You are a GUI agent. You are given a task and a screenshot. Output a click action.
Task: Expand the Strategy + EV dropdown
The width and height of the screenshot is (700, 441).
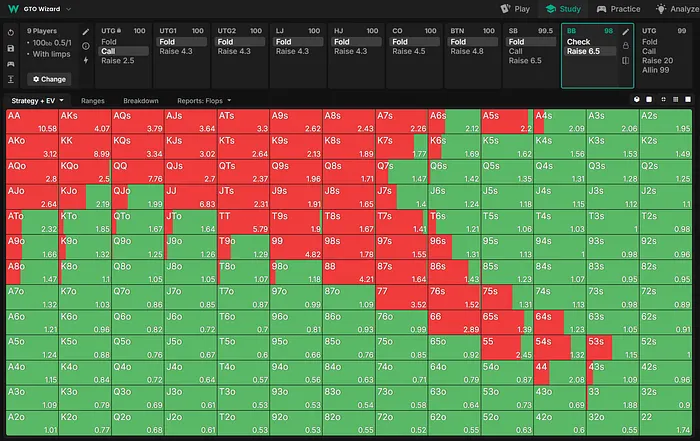(37, 101)
